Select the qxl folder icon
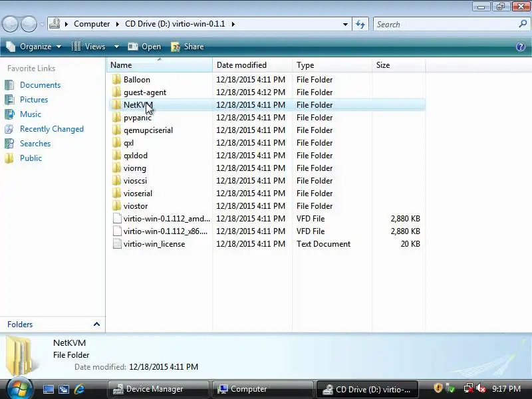Image resolution: width=532 pixels, height=399 pixels. point(116,143)
